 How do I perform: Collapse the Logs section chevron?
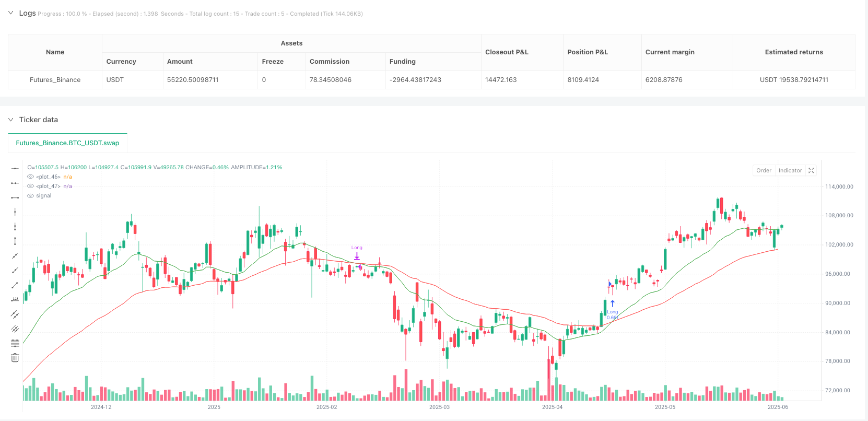coord(10,13)
